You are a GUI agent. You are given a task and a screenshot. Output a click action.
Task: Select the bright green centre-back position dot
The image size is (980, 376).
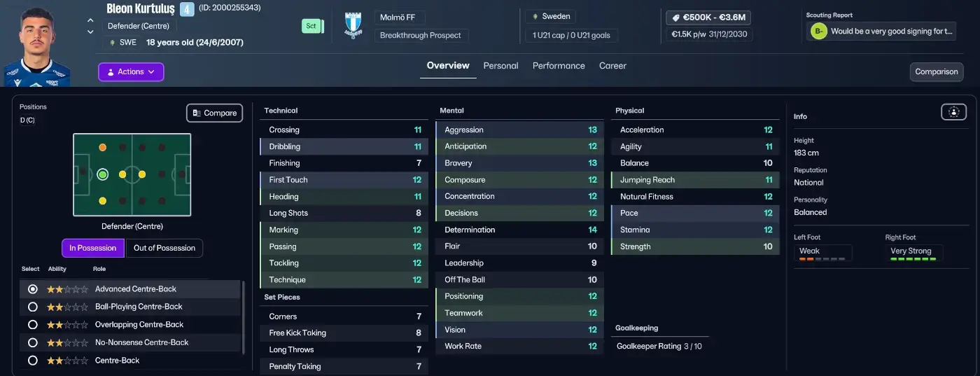coord(103,174)
